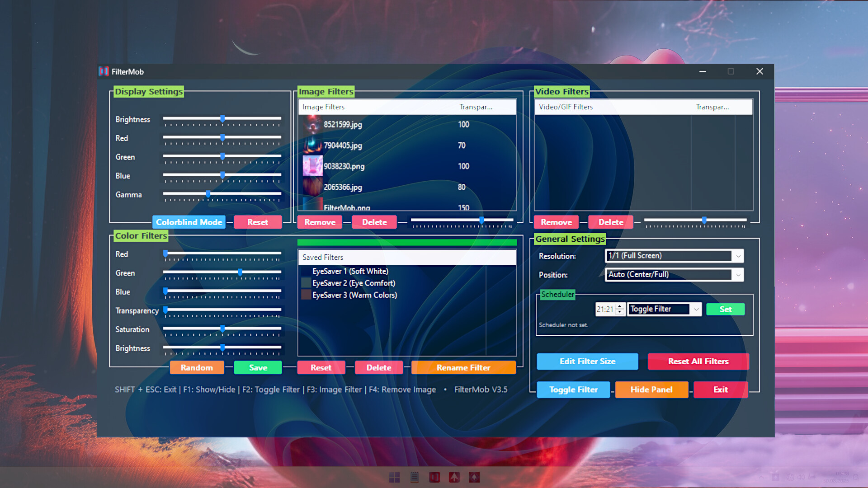The height and width of the screenshot is (488, 868).
Task: Set the scheduler time
Action: tap(725, 309)
